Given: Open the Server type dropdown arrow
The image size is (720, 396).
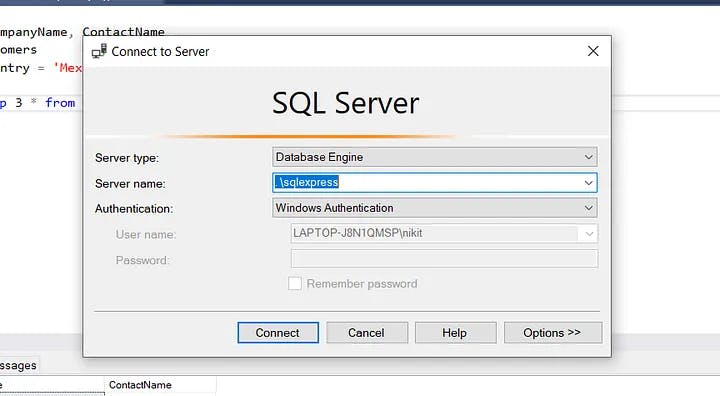Looking at the screenshot, I should [x=588, y=157].
